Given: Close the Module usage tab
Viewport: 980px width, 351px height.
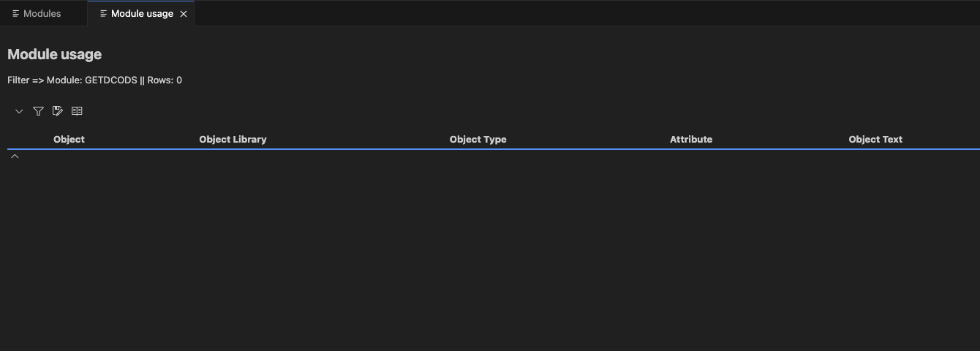Looking at the screenshot, I should pos(184,14).
